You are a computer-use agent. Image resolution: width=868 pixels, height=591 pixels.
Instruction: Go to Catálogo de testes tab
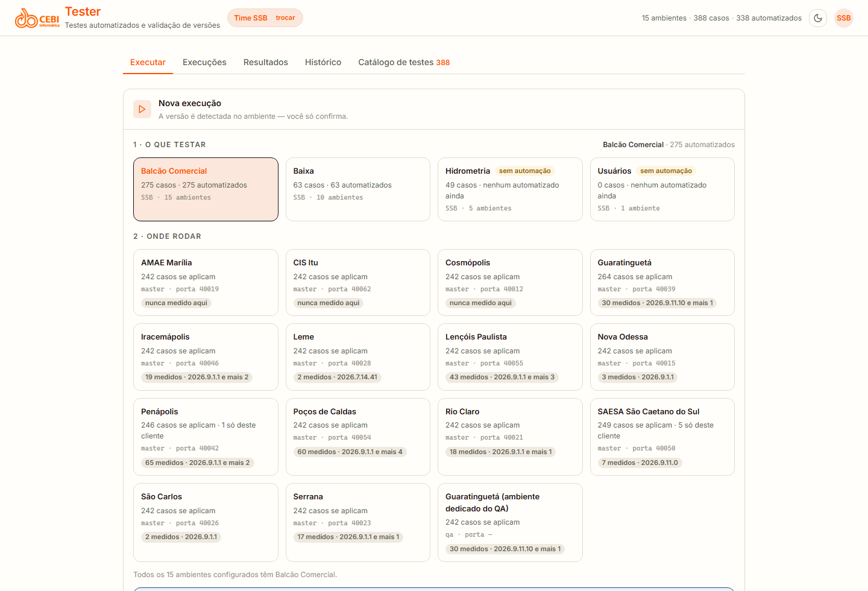click(x=404, y=62)
